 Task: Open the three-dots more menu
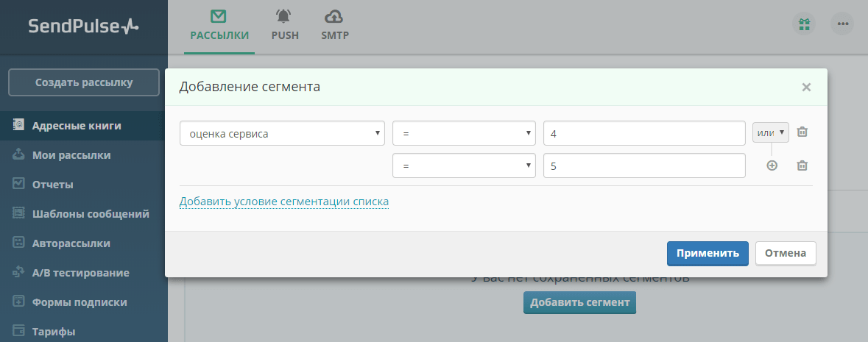point(842,24)
